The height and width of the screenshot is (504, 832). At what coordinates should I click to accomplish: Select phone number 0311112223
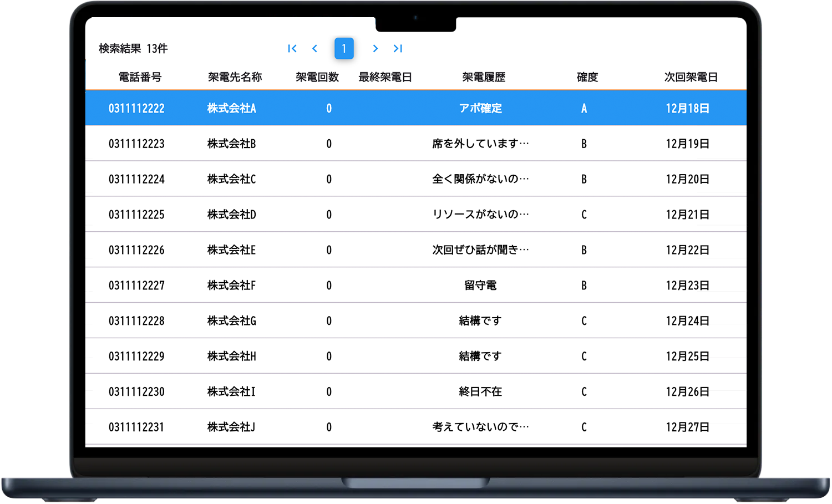[x=136, y=144]
